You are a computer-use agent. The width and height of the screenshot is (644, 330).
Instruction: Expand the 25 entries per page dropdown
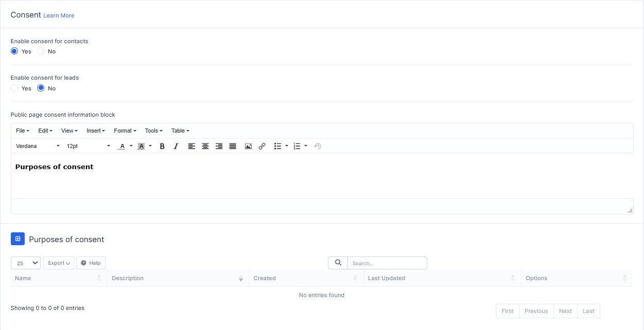[x=26, y=263]
